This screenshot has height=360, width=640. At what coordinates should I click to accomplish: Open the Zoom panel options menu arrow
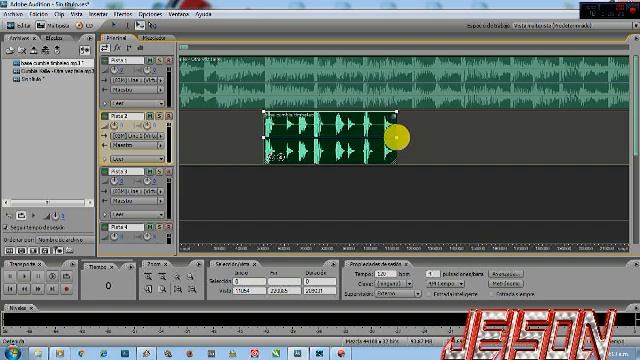pos(198,264)
